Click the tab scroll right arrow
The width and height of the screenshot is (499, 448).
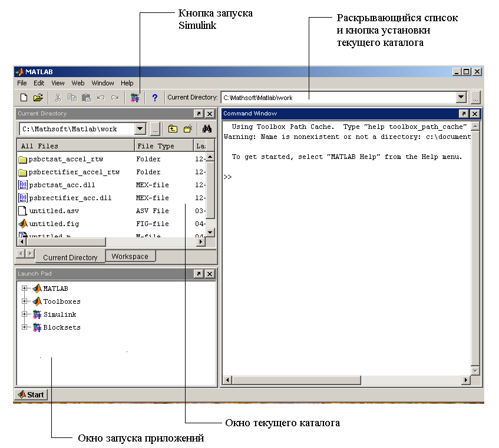point(30,253)
